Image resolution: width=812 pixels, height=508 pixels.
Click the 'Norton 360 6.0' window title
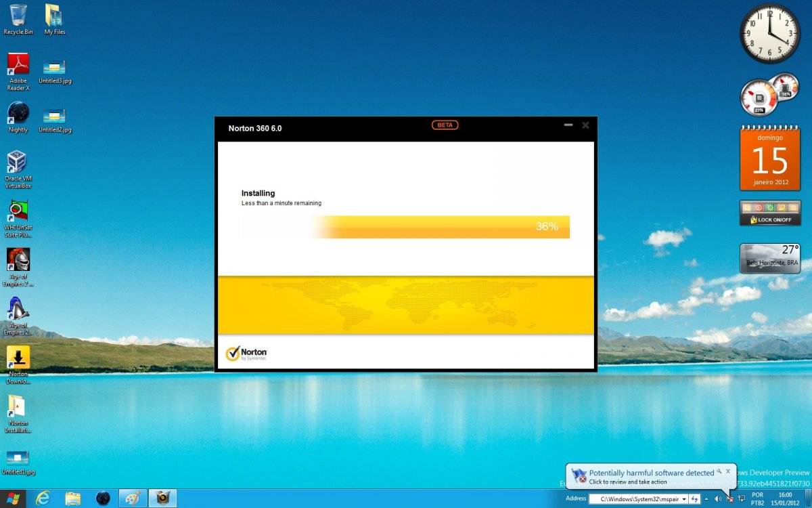[x=255, y=128]
